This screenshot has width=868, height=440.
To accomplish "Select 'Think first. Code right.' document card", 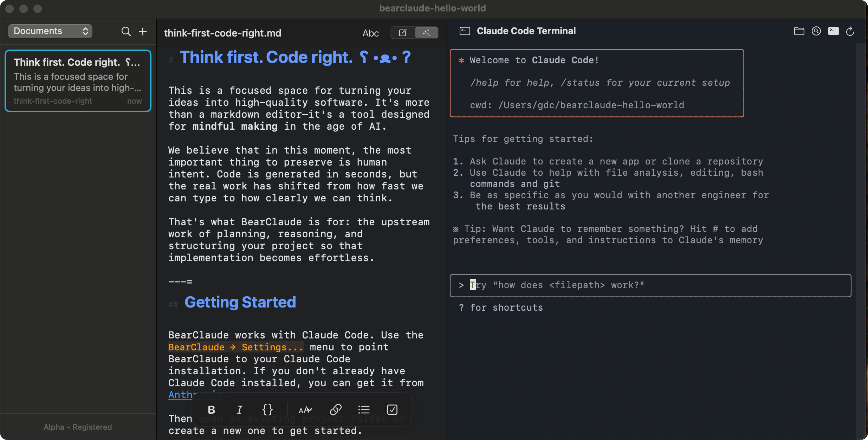I will (x=78, y=81).
